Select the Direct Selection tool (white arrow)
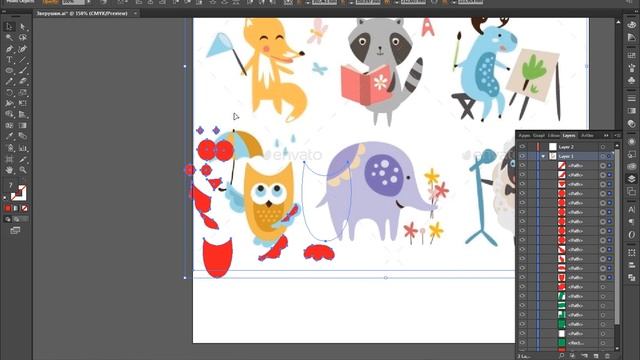The width and height of the screenshot is (640, 360). coord(22,27)
